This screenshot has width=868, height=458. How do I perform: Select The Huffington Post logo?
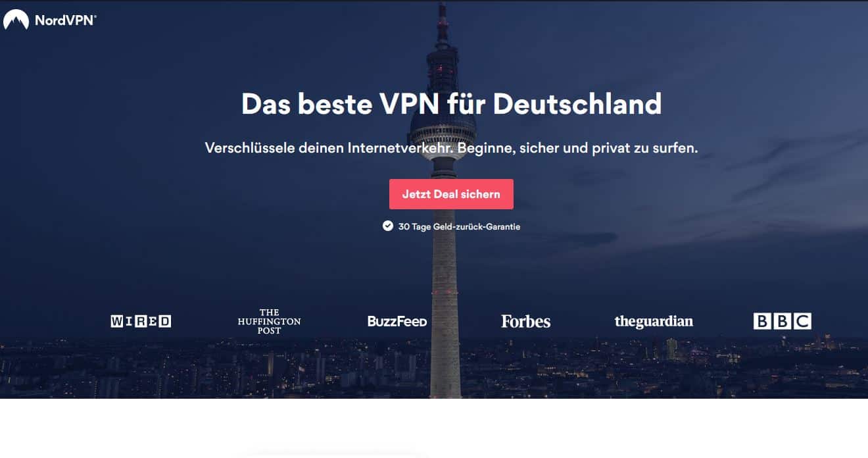[269, 321]
